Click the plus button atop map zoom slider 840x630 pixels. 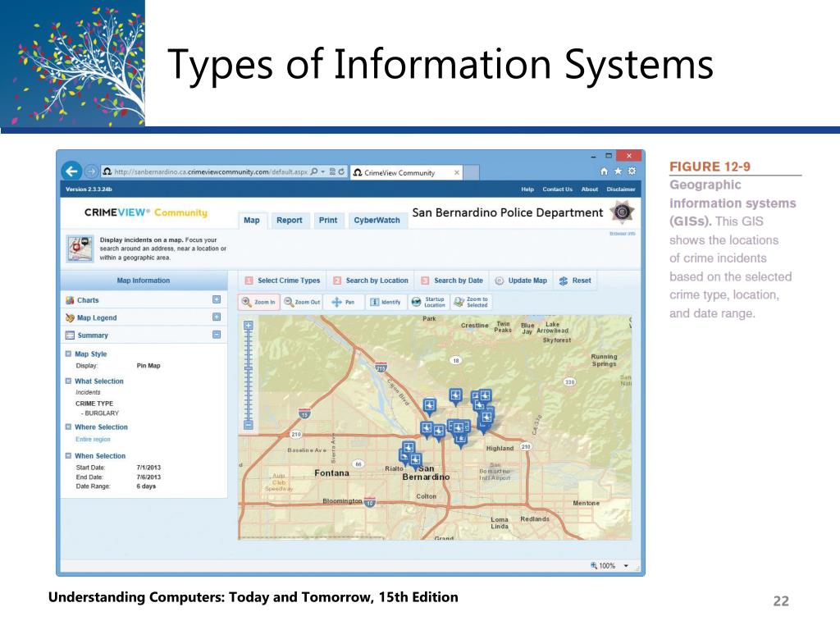[x=249, y=326]
